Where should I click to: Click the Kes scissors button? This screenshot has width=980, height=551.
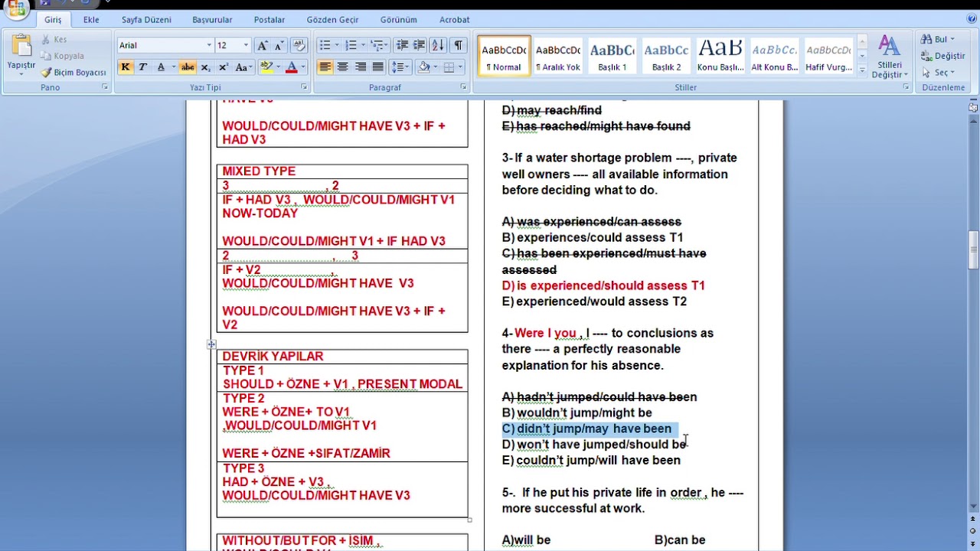54,39
